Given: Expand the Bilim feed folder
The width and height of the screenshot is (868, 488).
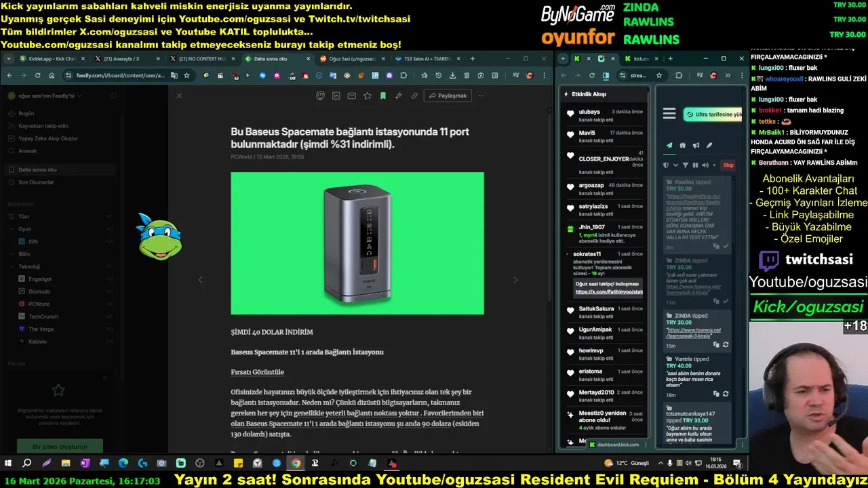Looking at the screenshot, I should (x=12, y=254).
